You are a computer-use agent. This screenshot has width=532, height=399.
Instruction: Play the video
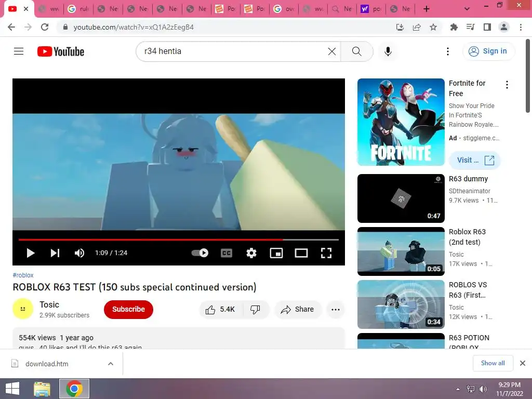(x=31, y=253)
